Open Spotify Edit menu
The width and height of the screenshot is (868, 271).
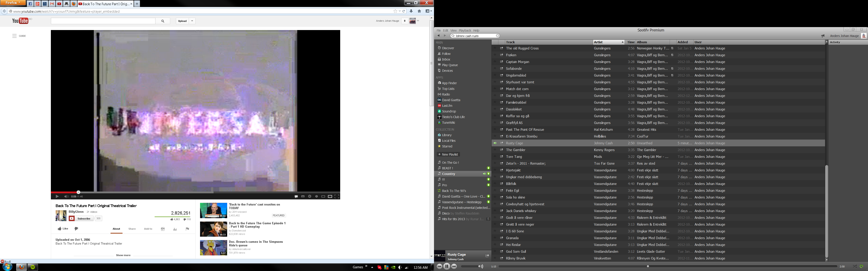(446, 30)
